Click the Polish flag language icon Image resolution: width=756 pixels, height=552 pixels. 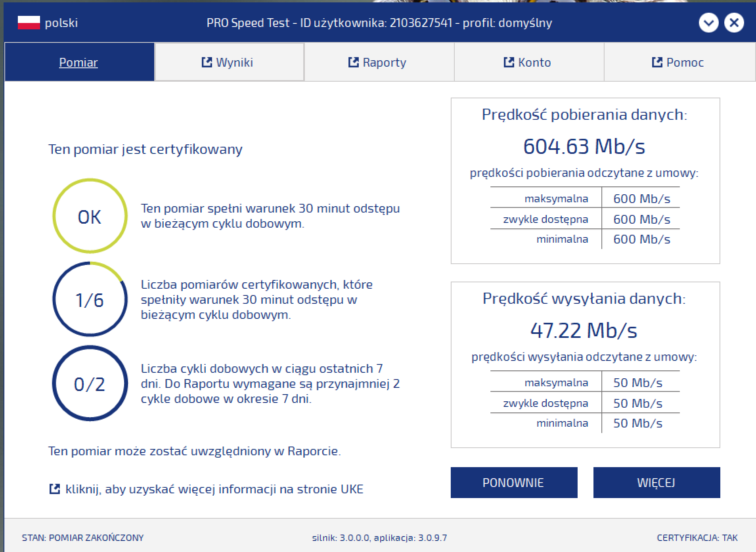(x=29, y=23)
